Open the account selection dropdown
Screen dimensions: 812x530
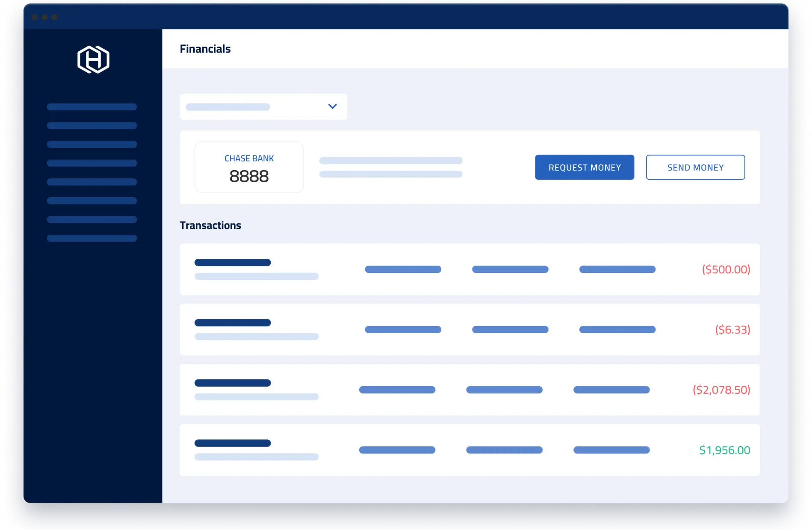[263, 107]
